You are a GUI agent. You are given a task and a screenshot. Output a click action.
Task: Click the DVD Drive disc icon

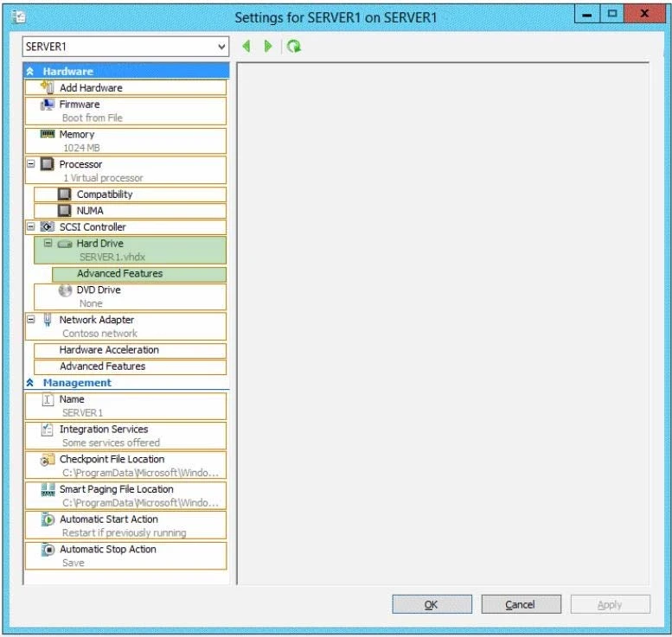pos(65,290)
